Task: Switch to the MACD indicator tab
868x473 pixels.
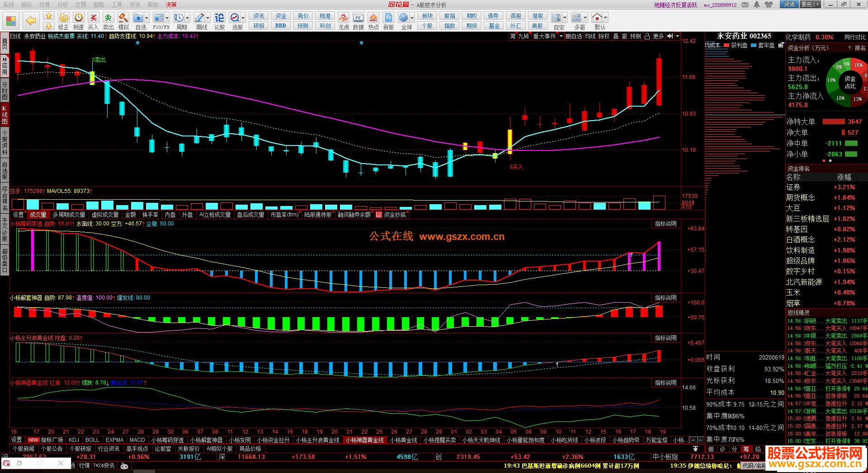Action: pos(137,440)
